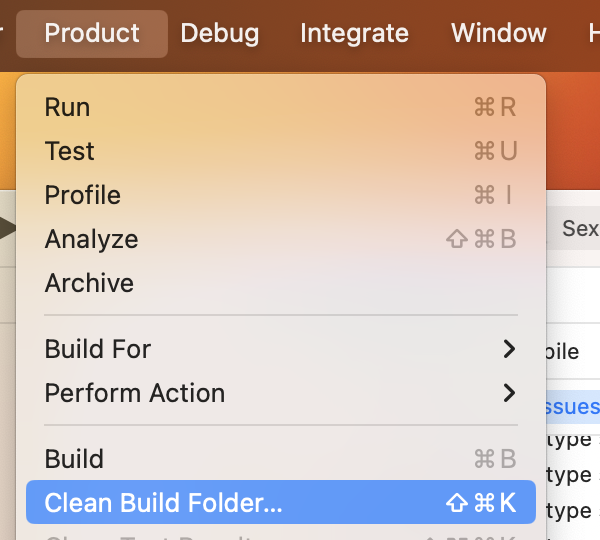Click the Build For chevron arrow
Screen dimensions: 600x540
click(x=509, y=349)
